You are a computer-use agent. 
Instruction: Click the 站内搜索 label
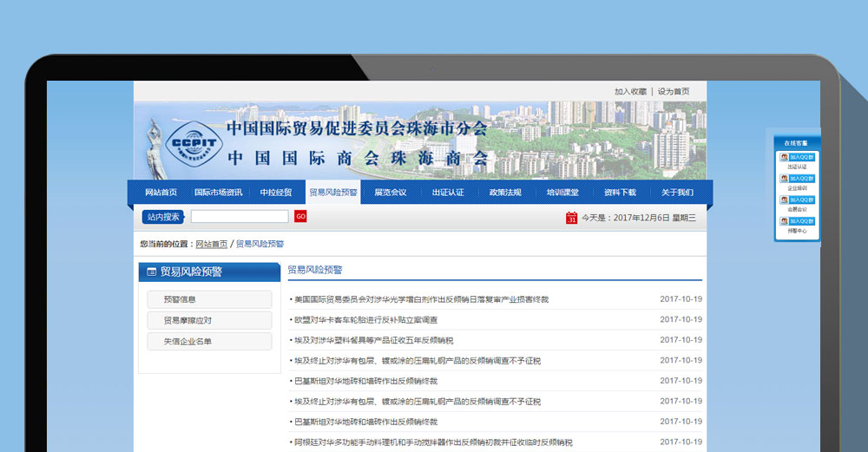[163, 217]
